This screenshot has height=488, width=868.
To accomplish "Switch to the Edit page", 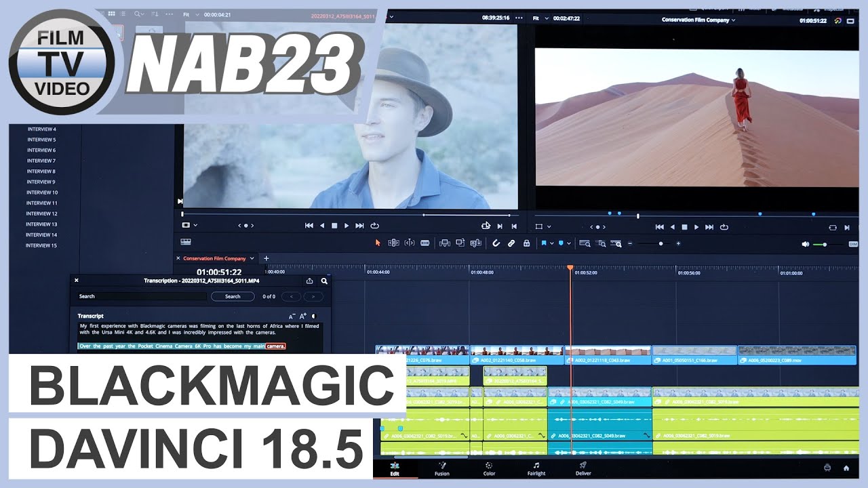I will tap(395, 469).
